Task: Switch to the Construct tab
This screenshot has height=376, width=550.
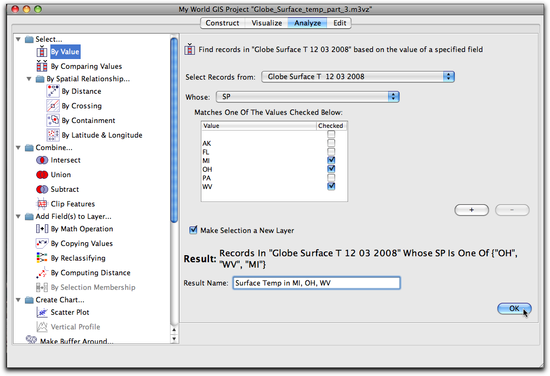Action: [222, 23]
